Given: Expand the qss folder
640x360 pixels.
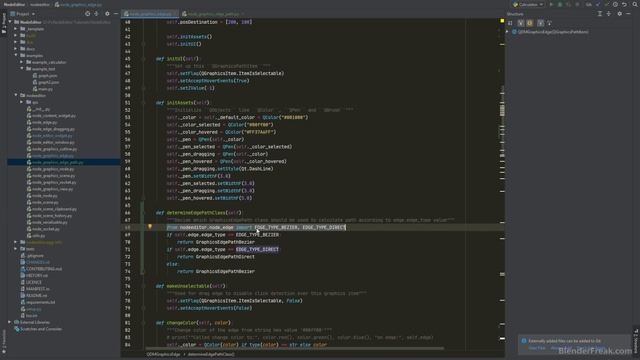Looking at the screenshot, I should pyautogui.click(x=22, y=102).
